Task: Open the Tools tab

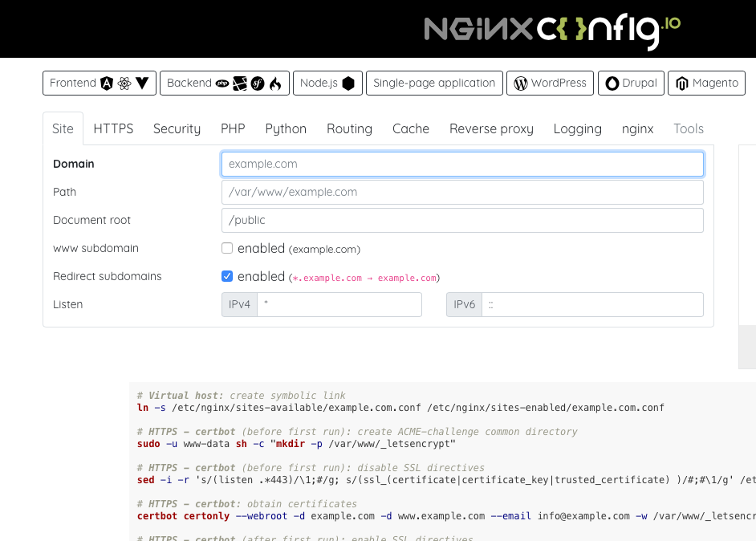Action: (689, 128)
